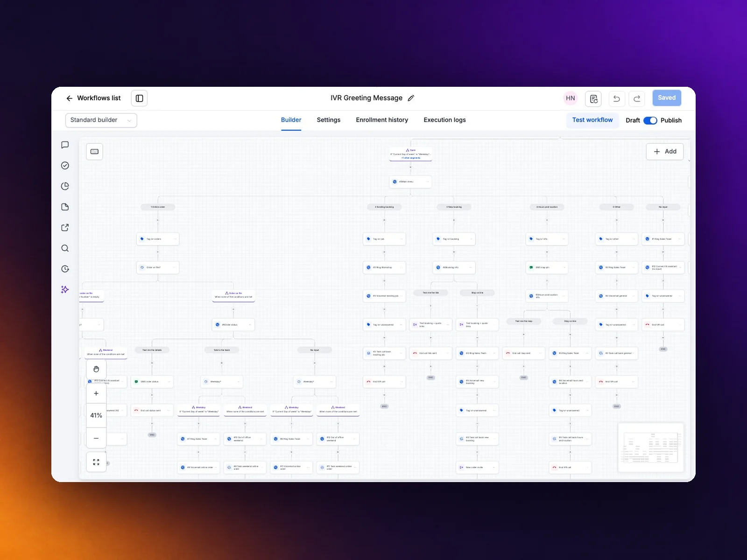Redo the last change
Viewport: 747px width, 560px height.
pyautogui.click(x=637, y=98)
